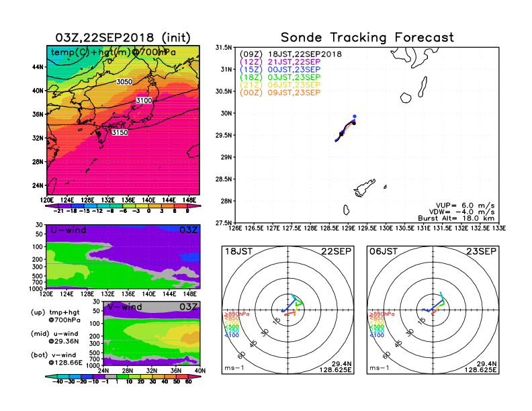Click the "24N" latitude tick on temperature map
This screenshot has width=532, height=411.
38,185
